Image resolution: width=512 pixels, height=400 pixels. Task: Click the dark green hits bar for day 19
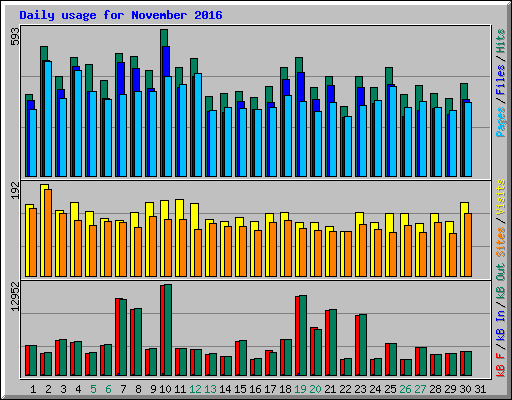pyautogui.click(x=299, y=65)
